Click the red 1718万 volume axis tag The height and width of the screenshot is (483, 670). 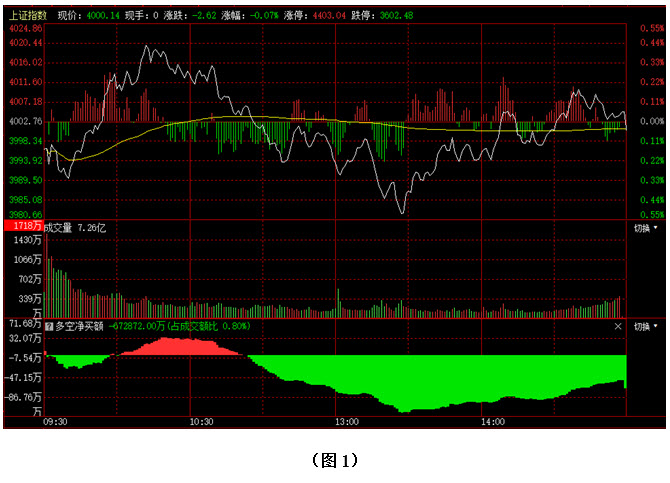click(x=23, y=228)
